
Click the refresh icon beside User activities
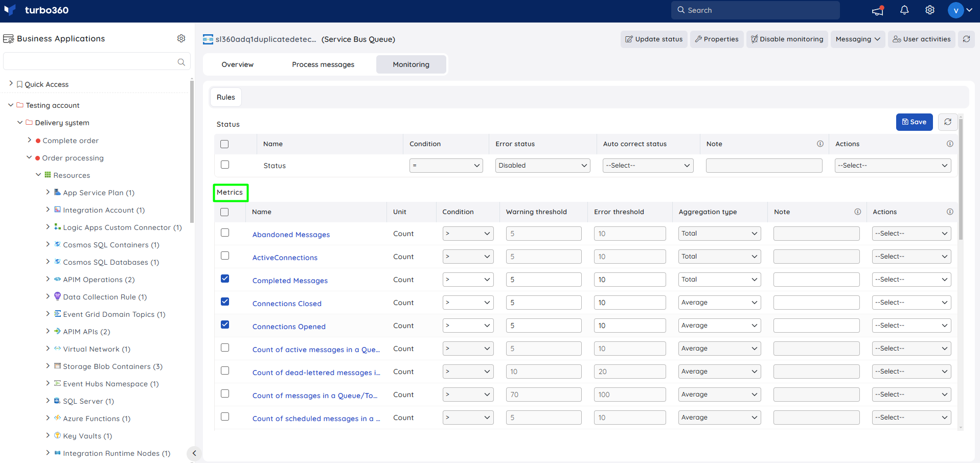tap(966, 39)
